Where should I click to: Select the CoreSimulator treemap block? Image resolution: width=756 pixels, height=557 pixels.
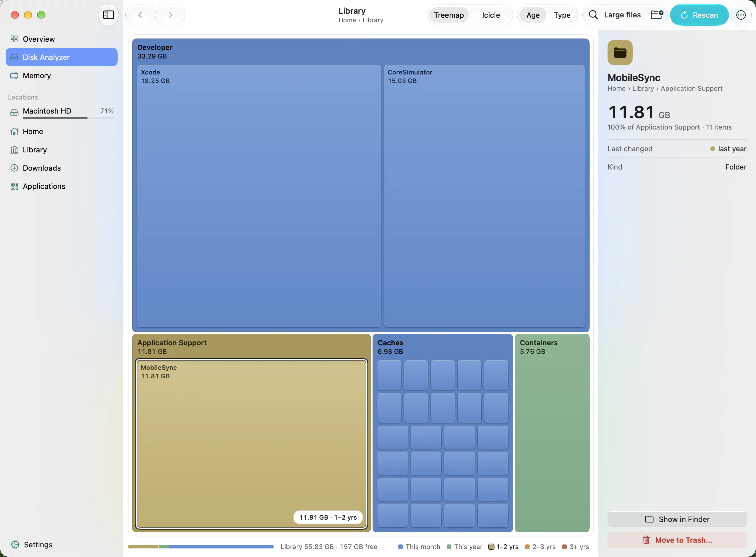click(x=484, y=196)
